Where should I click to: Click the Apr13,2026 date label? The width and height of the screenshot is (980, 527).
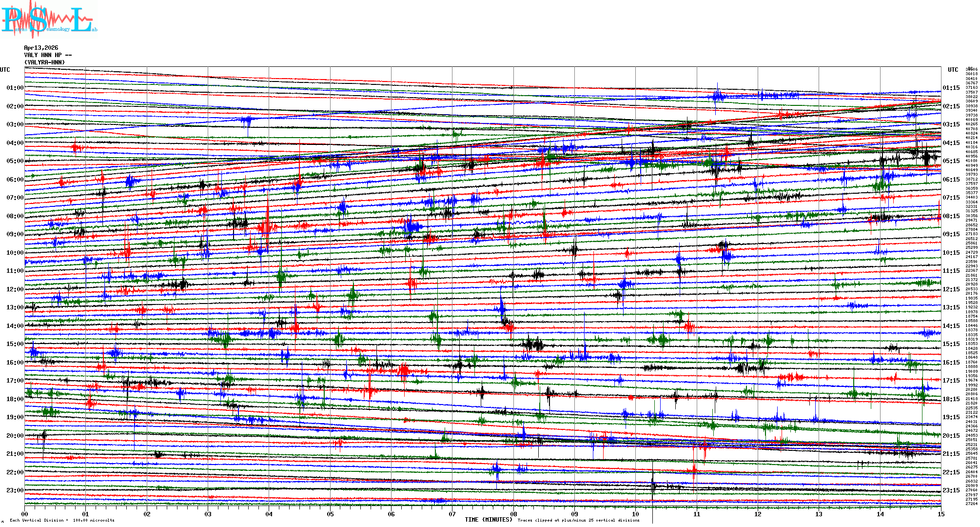[41, 48]
